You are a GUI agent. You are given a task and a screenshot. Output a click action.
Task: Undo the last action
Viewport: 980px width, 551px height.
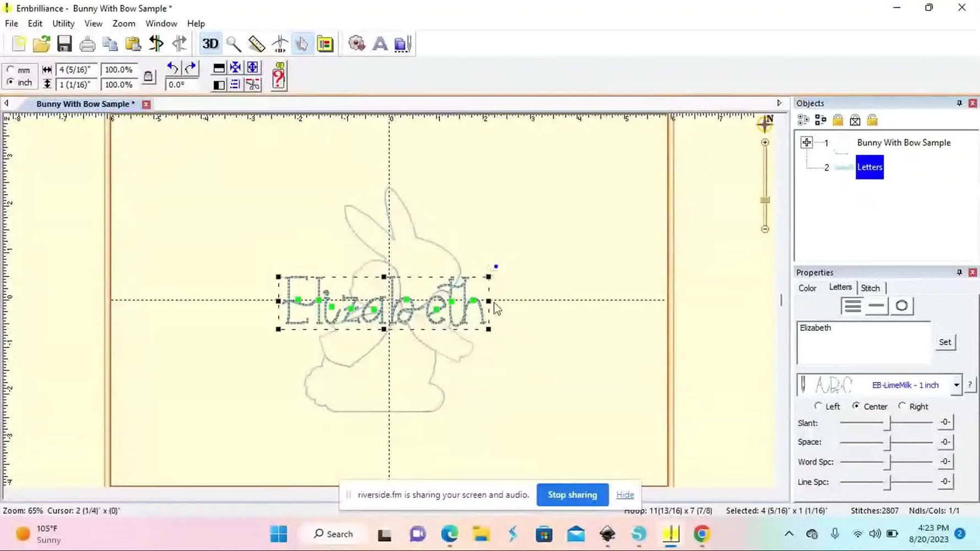point(172,68)
